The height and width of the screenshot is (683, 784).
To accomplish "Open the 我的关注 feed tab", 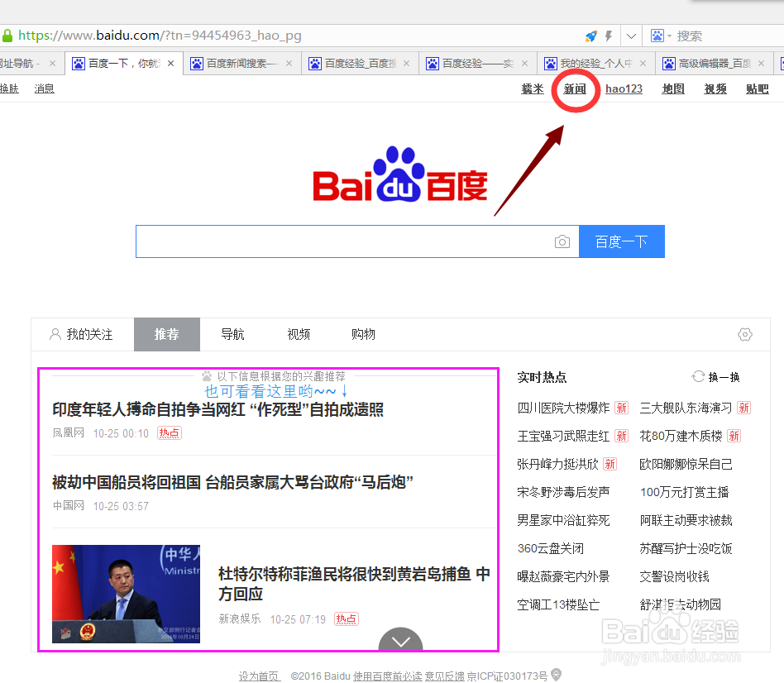I will click(82, 335).
